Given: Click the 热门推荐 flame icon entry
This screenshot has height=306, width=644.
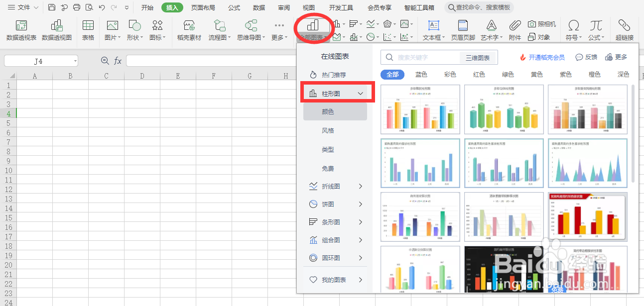Looking at the screenshot, I should click(x=328, y=75).
